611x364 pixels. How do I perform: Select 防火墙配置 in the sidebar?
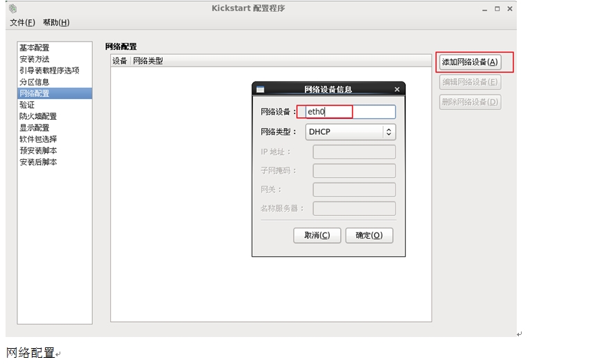[x=55, y=116]
